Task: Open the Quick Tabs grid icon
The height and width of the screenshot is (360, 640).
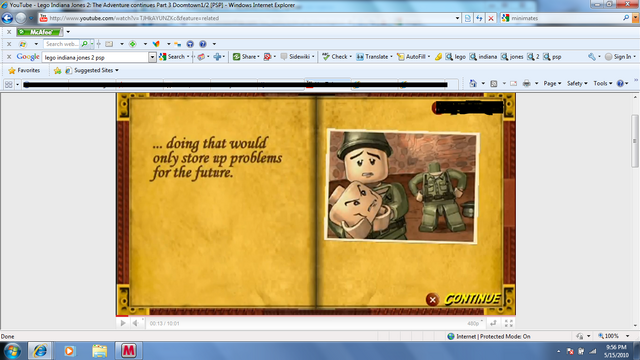Action: pos(8,84)
